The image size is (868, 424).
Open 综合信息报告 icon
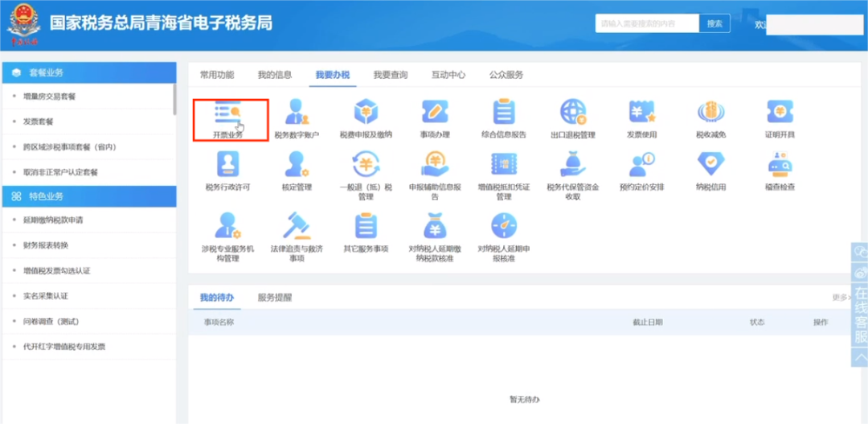(x=504, y=112)
